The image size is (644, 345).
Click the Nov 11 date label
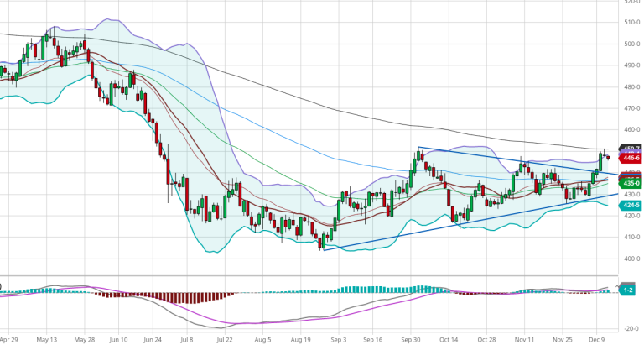(524, 341)
